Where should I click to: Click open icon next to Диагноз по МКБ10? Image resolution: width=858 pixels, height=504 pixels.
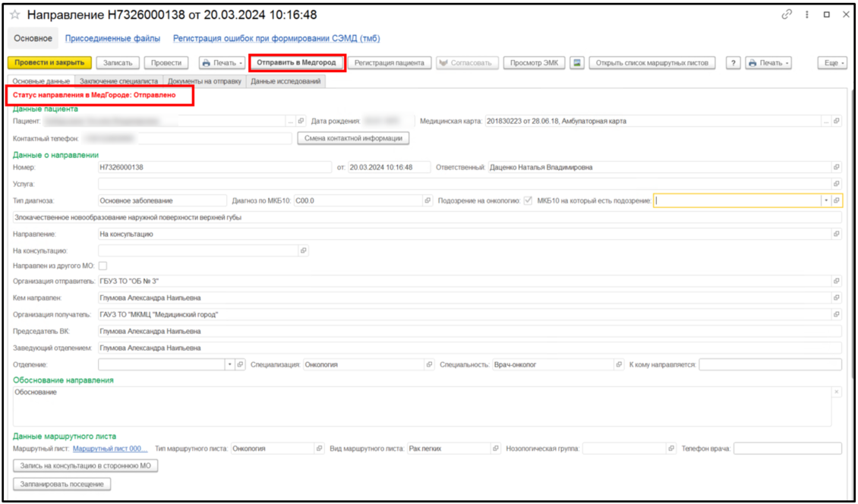pyautogui.click(x=427, y=201)
